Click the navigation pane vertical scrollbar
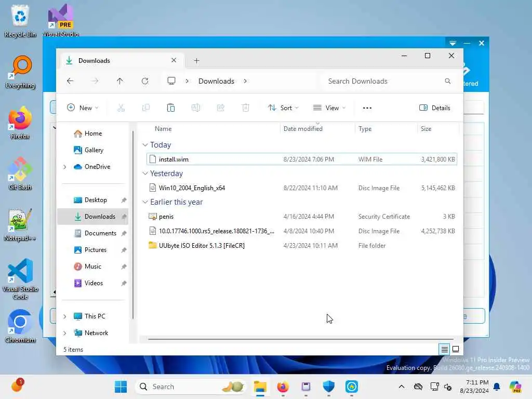The width and height of the screenshot is (532, 399). pos(133,224)
